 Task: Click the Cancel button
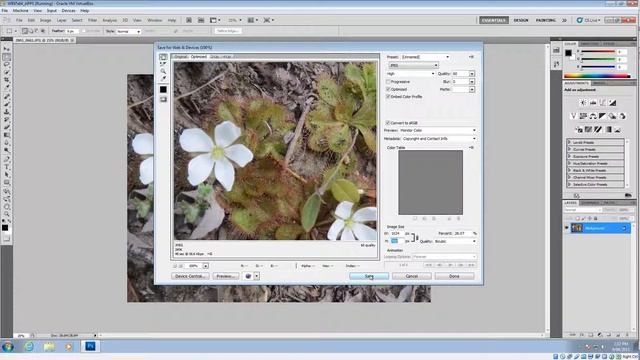[412, 276]
